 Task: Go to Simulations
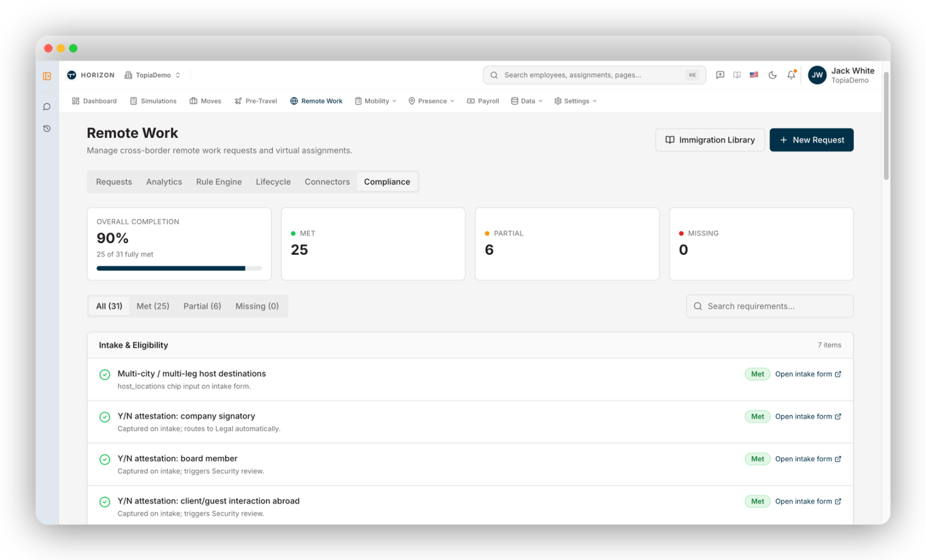[x=153, y=101]
